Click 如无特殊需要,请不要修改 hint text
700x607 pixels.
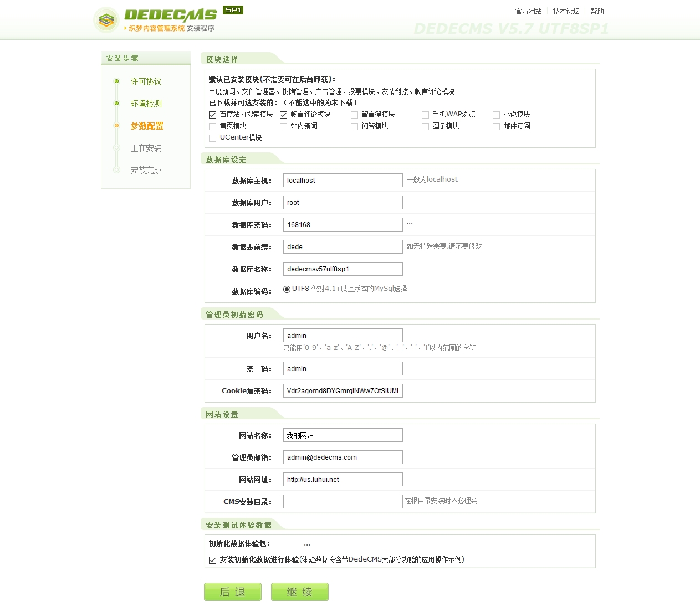pyautogui.click(x=444, y=246)
